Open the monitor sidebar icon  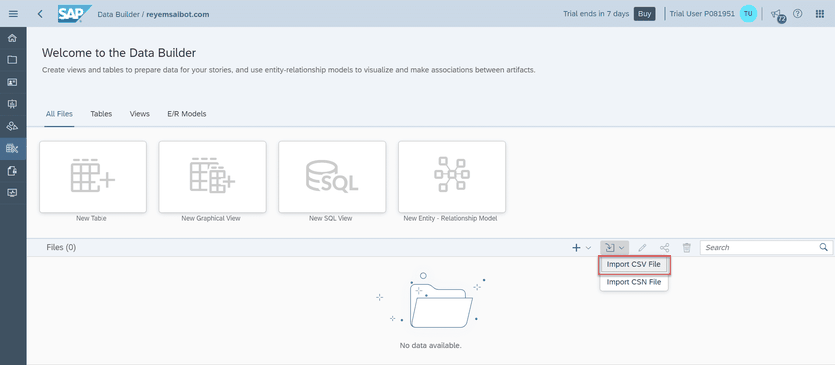(12, 192)
